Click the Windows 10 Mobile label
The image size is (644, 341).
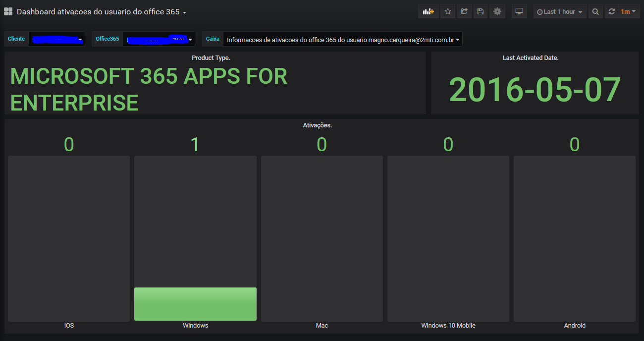pyautogui.click(x=448, y=326)
